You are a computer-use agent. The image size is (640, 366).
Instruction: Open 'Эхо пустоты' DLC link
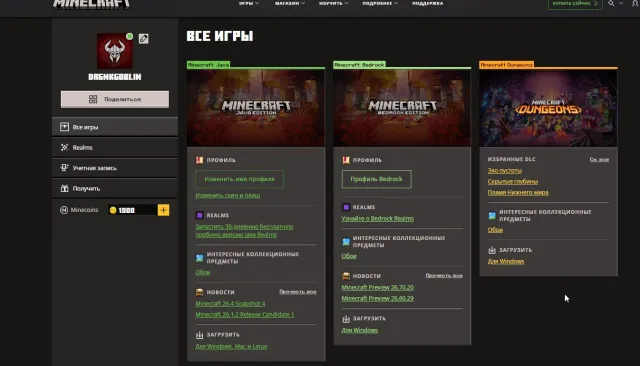[x=504, y=171]
